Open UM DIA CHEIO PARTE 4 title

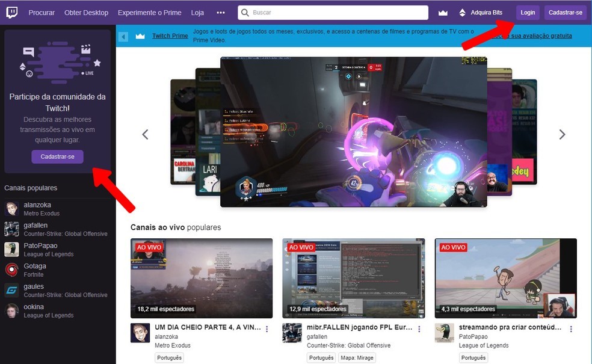208,327
